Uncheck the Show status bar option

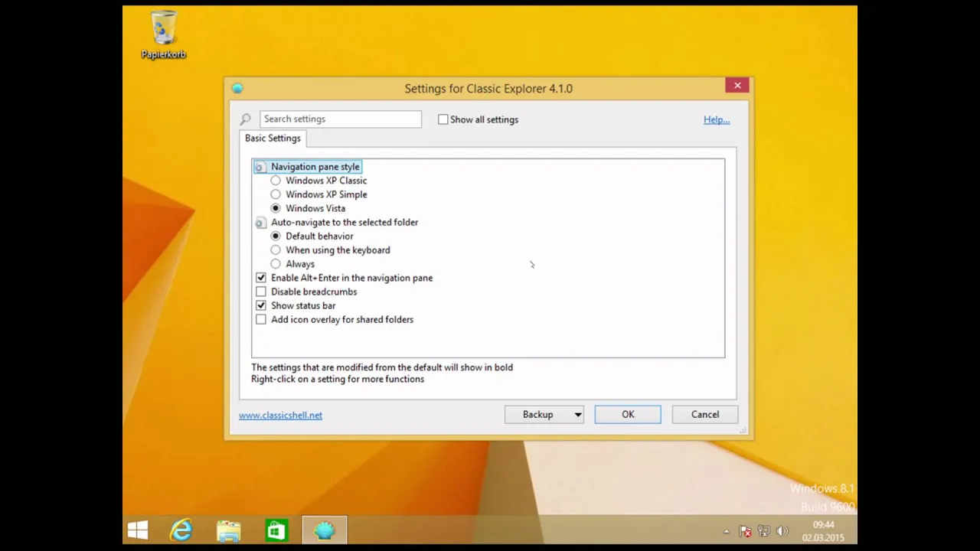coord(261,305)
